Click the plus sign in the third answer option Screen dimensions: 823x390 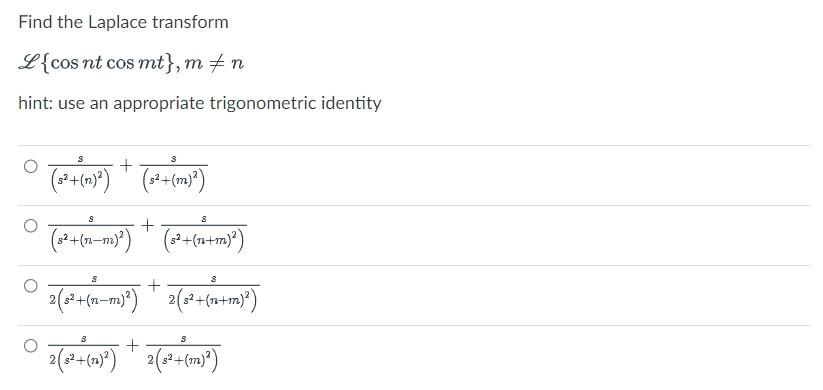[154, 286]
